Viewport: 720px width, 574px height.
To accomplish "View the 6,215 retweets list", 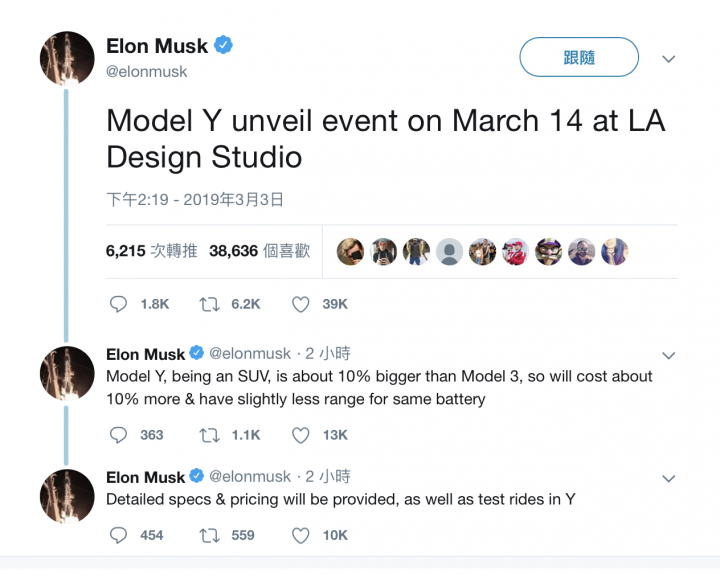I will 152,251.
